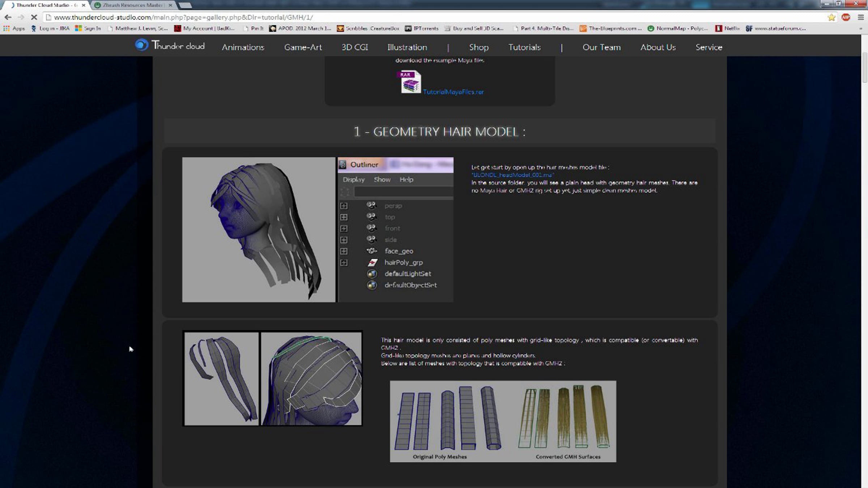
Task: Open the Pin It bookmark
Action: (x=254, y=28)
